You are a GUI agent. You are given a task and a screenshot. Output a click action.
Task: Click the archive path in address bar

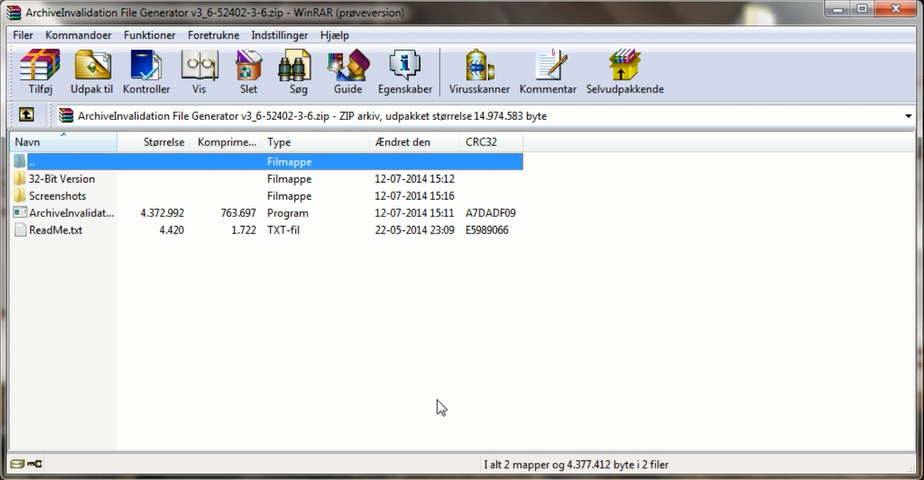tap(312, 116)
